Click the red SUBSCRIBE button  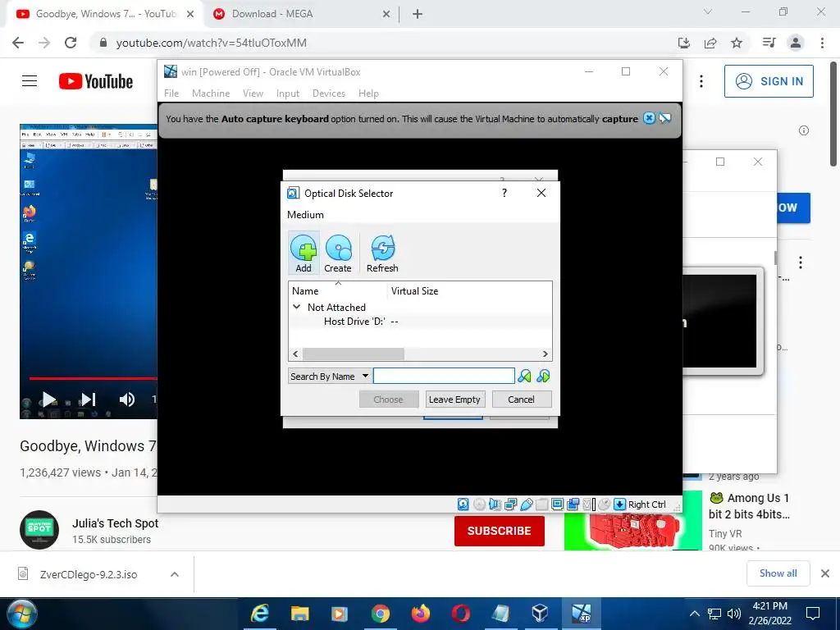[500, 531]
